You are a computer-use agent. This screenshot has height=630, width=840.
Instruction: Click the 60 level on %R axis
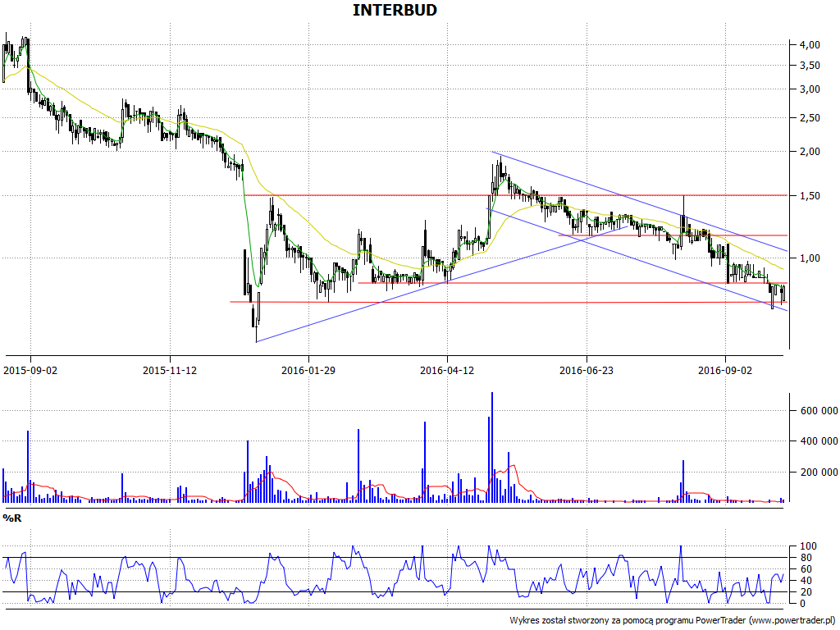806,569
